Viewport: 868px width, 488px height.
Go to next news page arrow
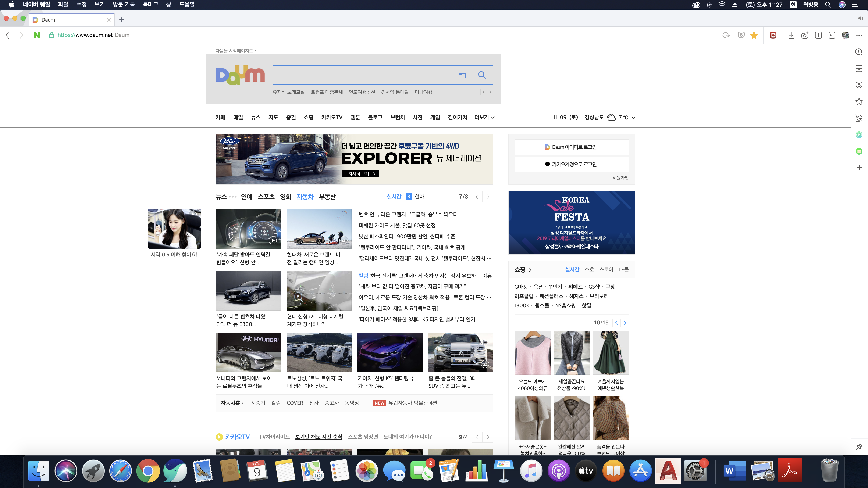click(x=488, y=197)
